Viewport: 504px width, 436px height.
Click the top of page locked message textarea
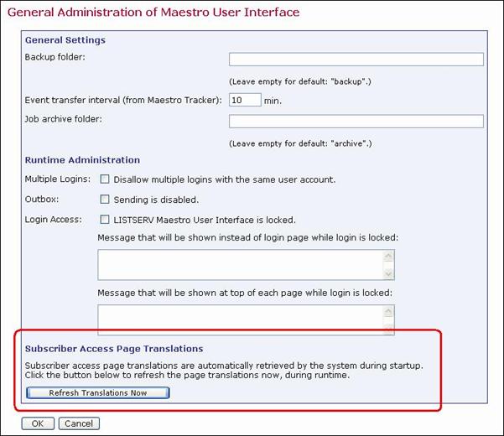pyautogui.click(x=246, y=319)
